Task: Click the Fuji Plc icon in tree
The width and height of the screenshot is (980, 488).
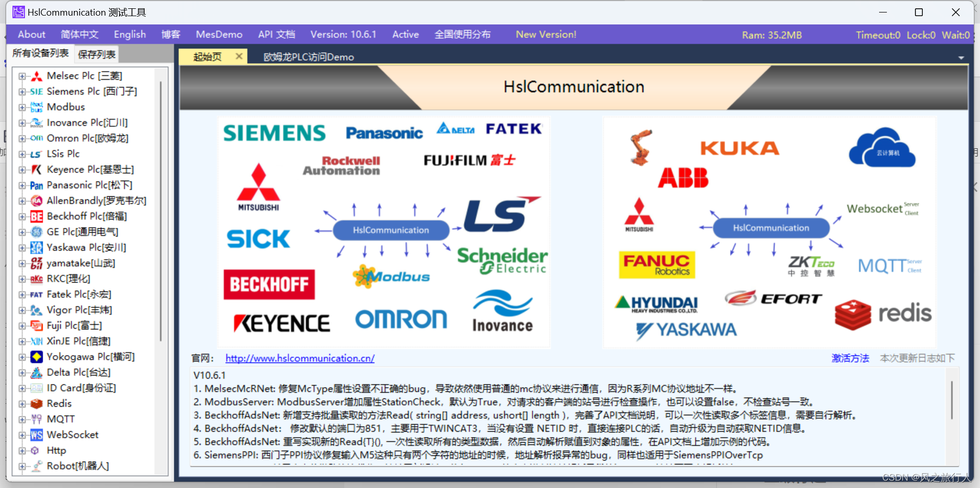Action: point(36,326)
